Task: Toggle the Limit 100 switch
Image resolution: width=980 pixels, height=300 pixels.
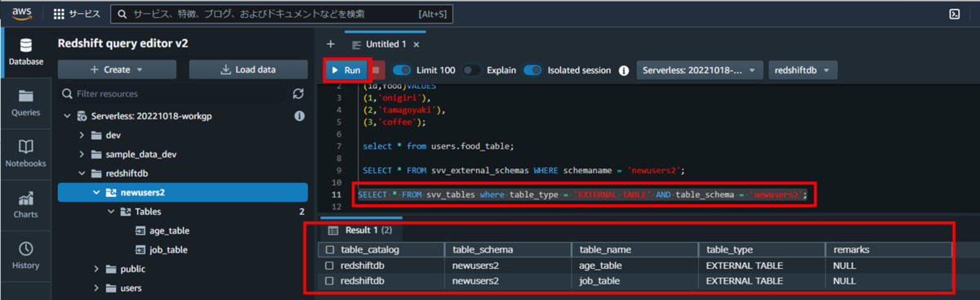Action: pyautogui.click(x=403, y=70)
